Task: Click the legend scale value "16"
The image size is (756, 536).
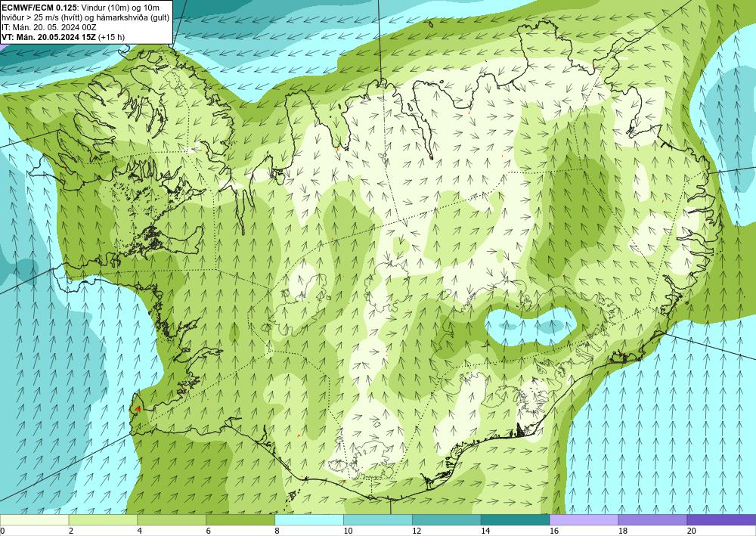Action: click(554, 531)
